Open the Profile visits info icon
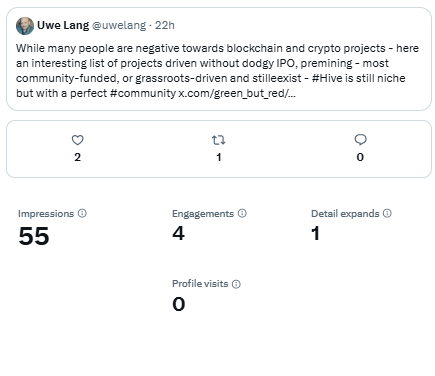 [x=236, y=284]
